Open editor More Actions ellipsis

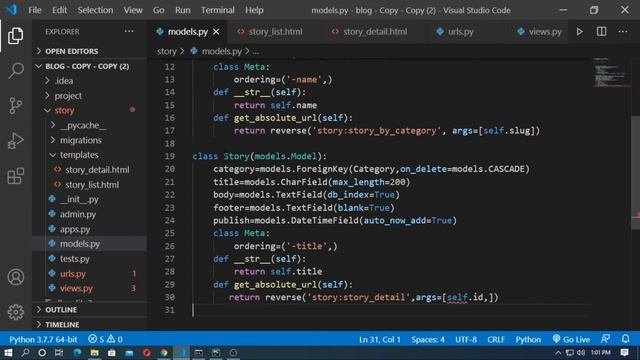point(623,31)
